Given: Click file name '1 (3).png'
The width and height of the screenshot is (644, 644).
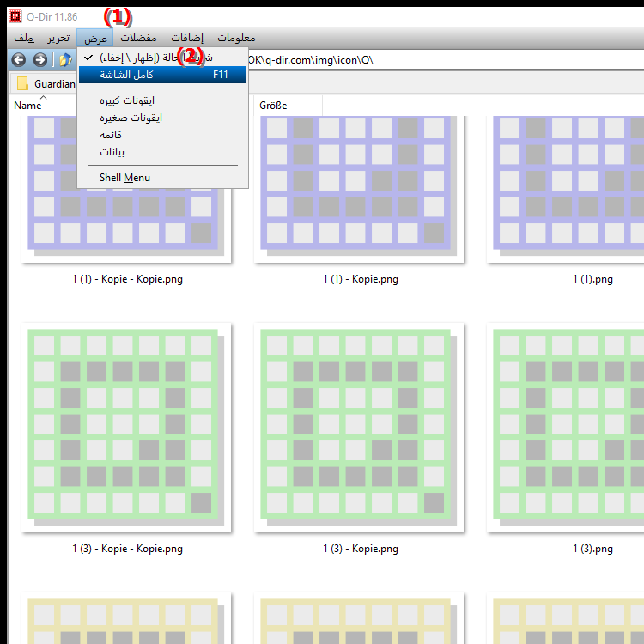Looking at the screenshot, I should coord(592,549).
